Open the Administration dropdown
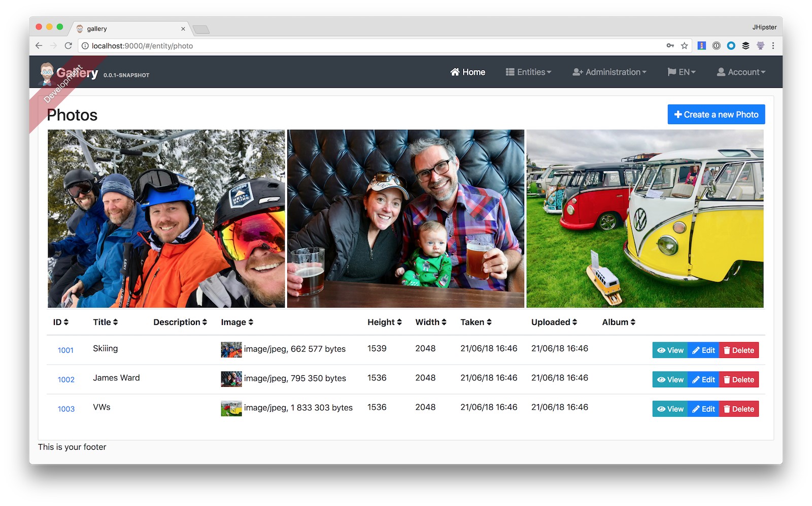This screenshot has width=812, height=506. tap(609, 72)
